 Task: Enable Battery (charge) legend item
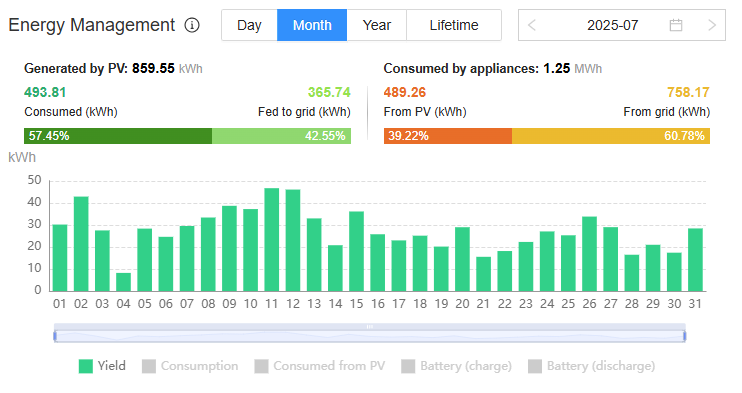[456, 366]
